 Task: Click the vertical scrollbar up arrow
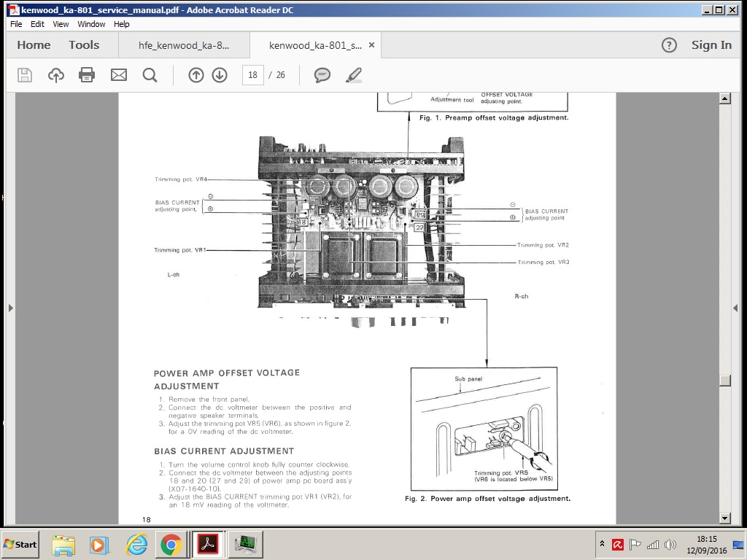point(724,98)
